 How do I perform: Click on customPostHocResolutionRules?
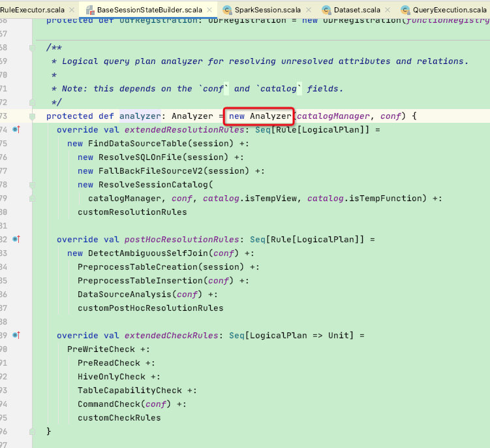151,308
